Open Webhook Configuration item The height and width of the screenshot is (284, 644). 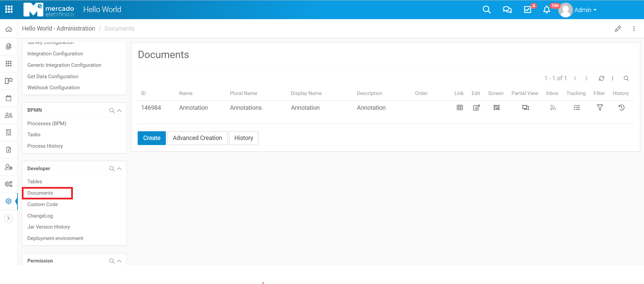53,88
